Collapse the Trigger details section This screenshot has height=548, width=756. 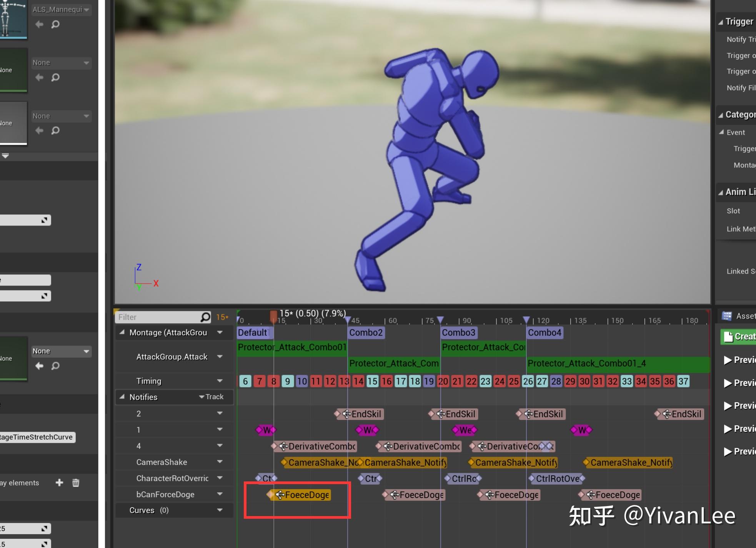click(721, 22)
